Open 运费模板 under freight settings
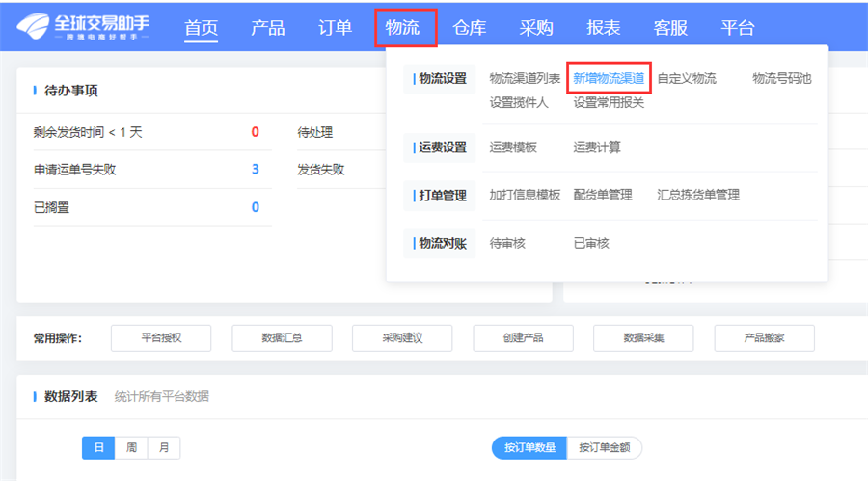Viewport: 868px width, 481px height. 513,147
